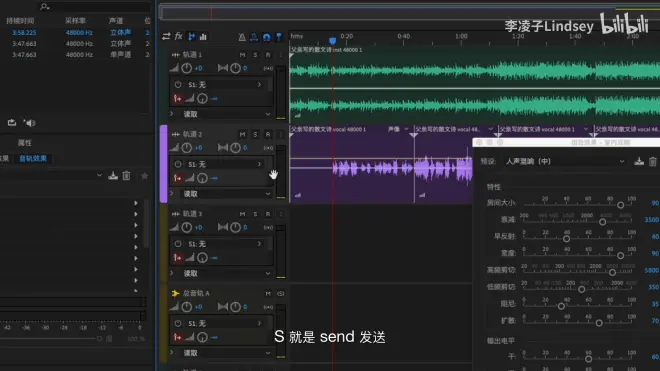Select the 音轨效果 tab

tap(33, 159)
